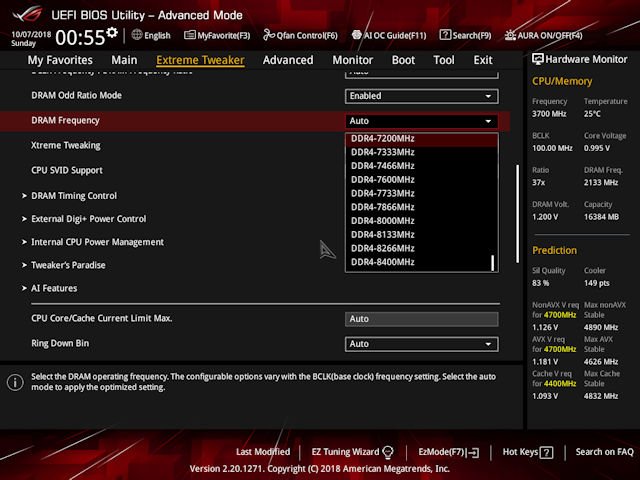This screenshot has height=480, width=640.
Task: Switch to EzMode(F7)
Action: (449, 452)
